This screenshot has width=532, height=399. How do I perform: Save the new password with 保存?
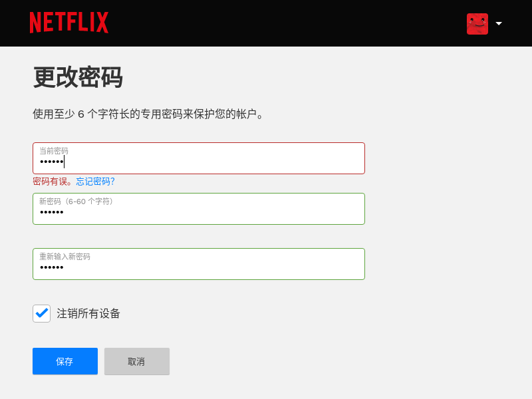[65, 361]
